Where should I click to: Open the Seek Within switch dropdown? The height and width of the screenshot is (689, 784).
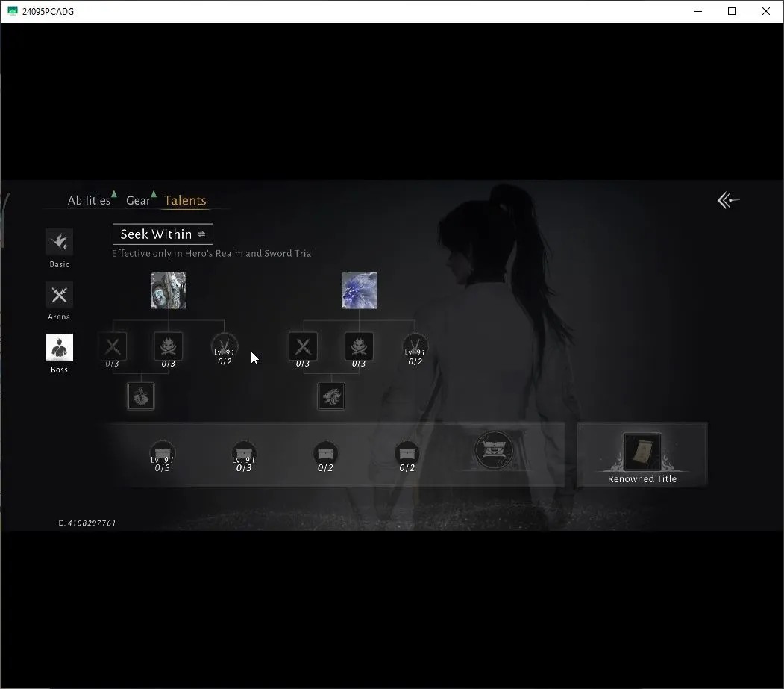click(163, 234)
